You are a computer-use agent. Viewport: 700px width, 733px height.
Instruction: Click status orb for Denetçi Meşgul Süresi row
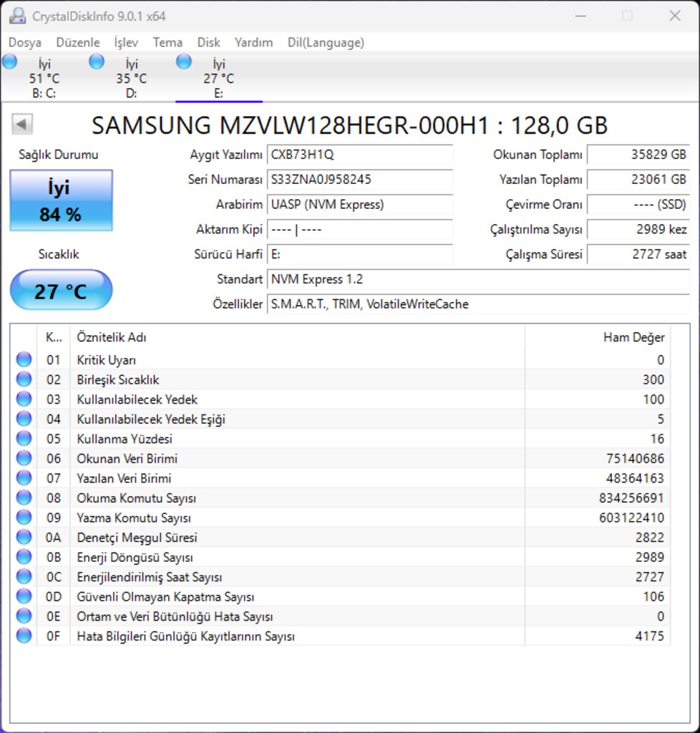coord(24,537)
